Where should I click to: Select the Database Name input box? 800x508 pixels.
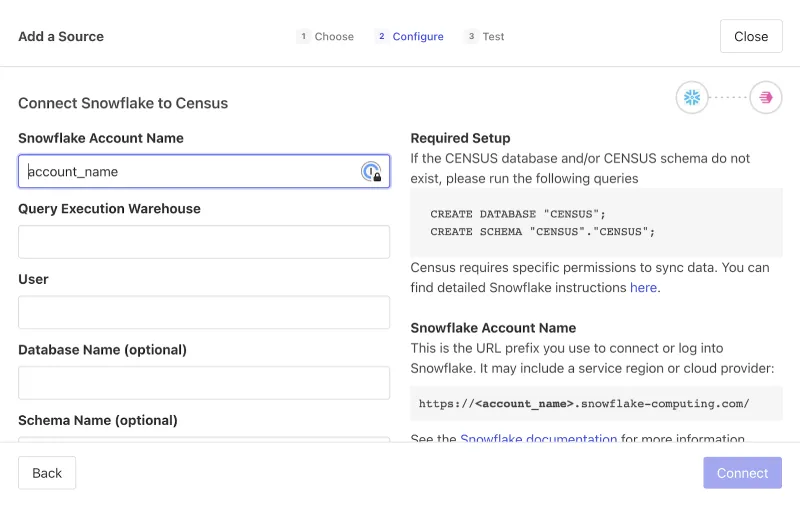pos(204,383)
